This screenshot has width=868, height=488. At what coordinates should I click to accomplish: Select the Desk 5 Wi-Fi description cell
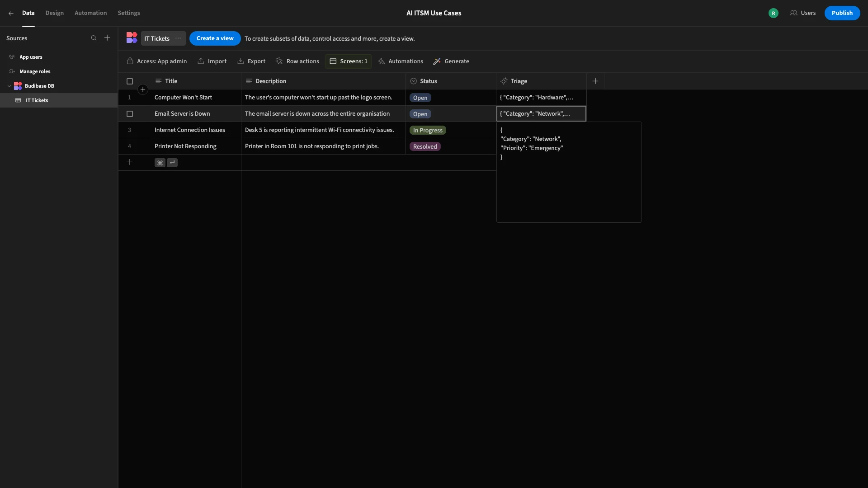324,130
